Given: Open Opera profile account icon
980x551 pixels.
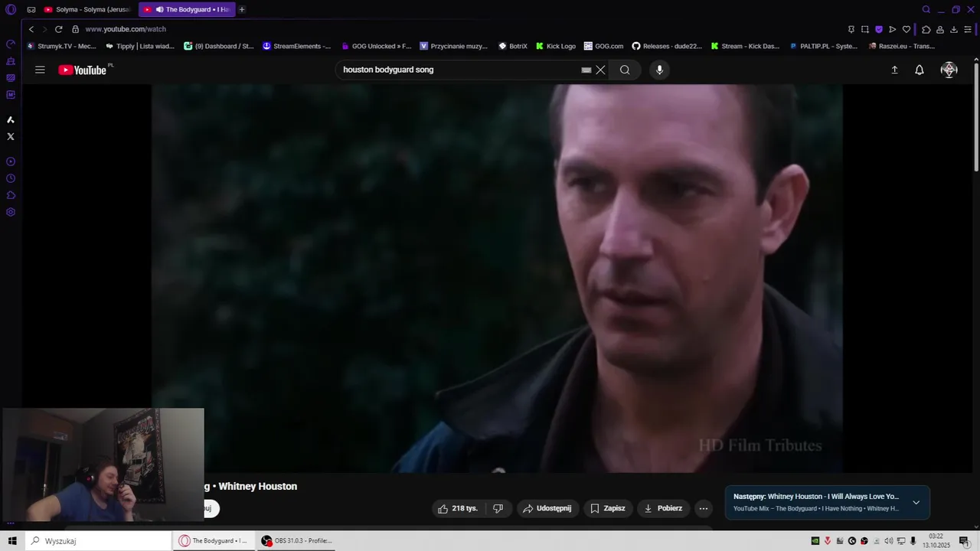Looking at the screenshot, I should [x=940, y=29].
